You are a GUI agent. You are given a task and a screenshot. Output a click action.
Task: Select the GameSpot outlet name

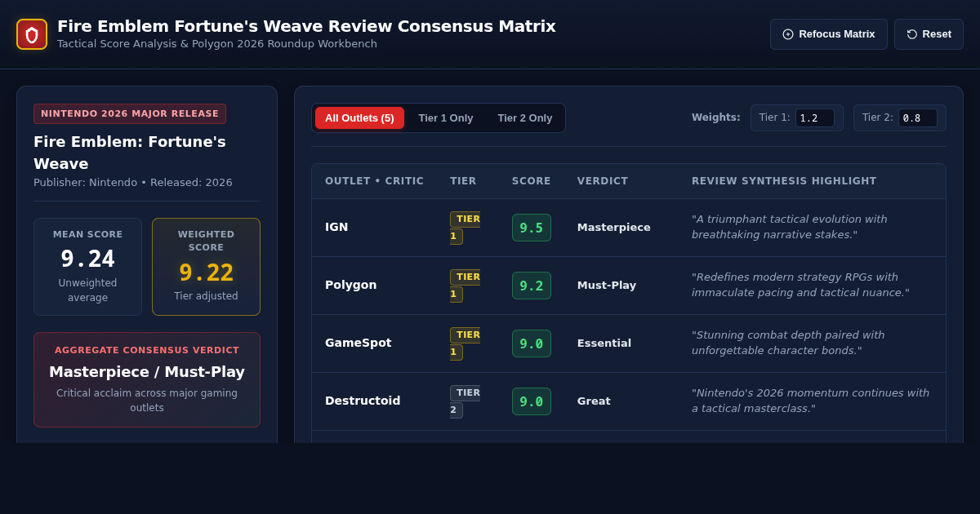point(359,343)
